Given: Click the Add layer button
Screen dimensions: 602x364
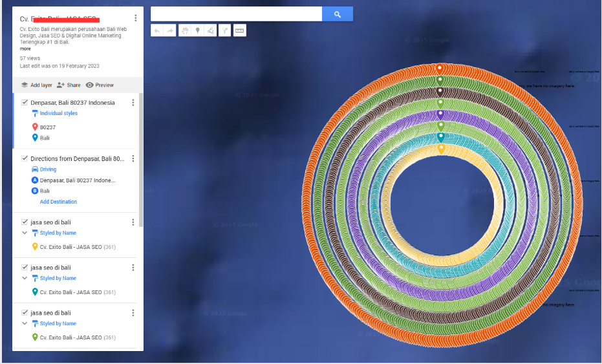Looking at the screenshot, I should tap(36, 85).
